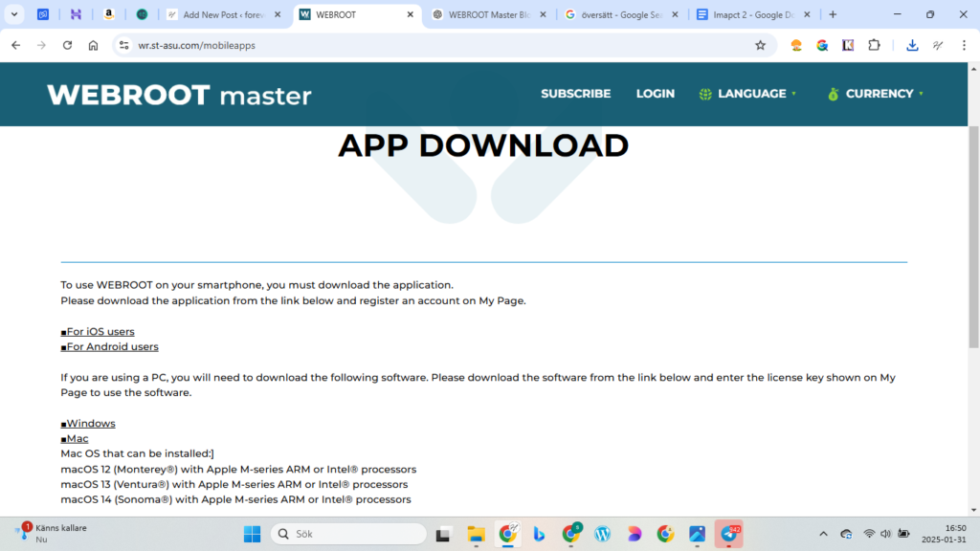
Task: Open the Mac download link
Action: (75, 438)
